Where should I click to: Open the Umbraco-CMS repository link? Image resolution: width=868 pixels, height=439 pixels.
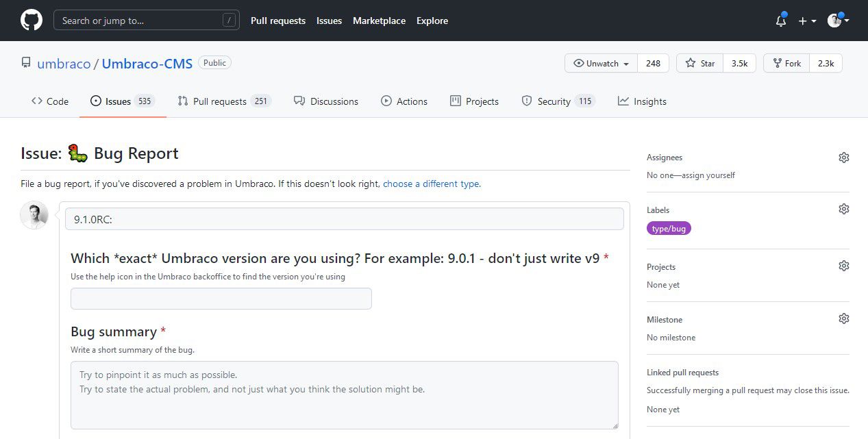147,64
